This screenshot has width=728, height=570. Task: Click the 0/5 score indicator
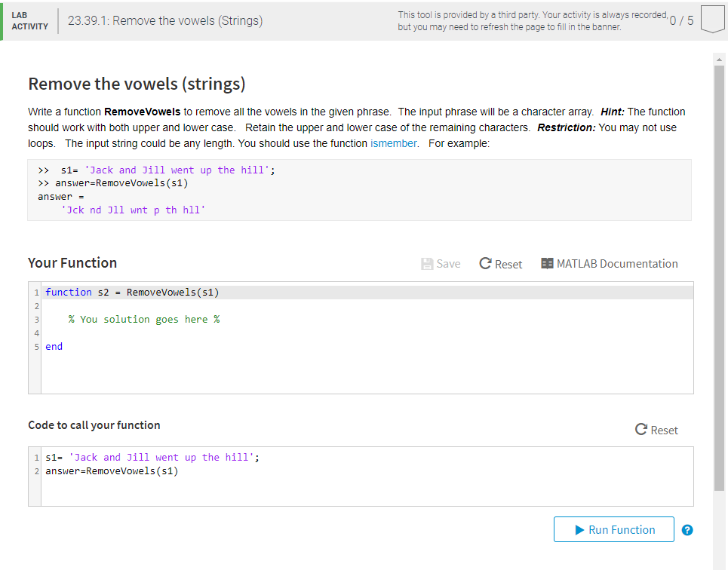coord(681,20)
